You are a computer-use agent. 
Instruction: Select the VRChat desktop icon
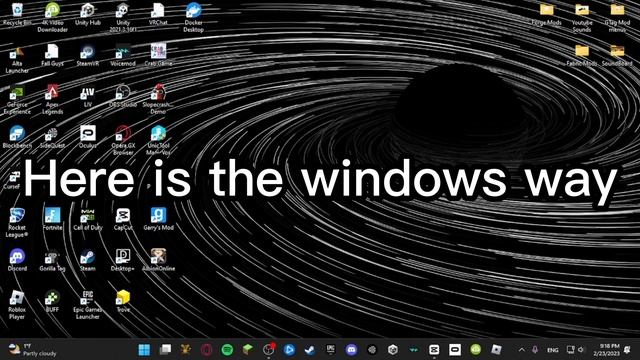coord(158,14)
